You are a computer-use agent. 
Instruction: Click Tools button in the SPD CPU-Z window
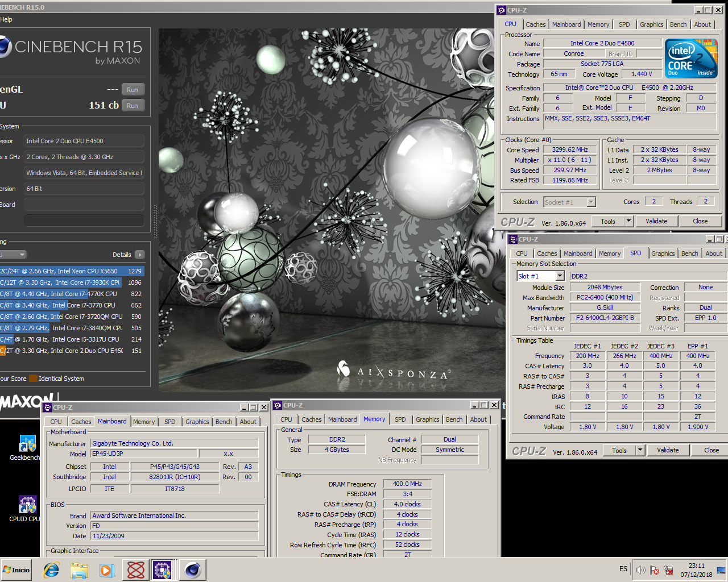click(x=619, y=450)
